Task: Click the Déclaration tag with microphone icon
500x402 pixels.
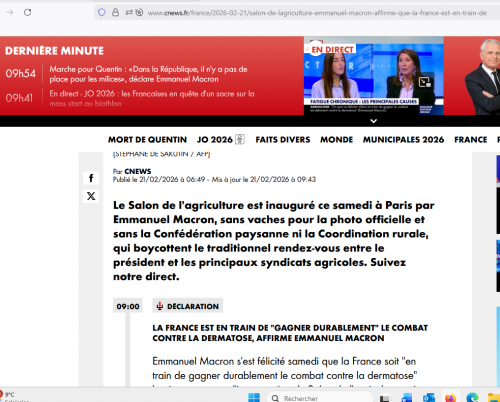Action: (188, 306)
